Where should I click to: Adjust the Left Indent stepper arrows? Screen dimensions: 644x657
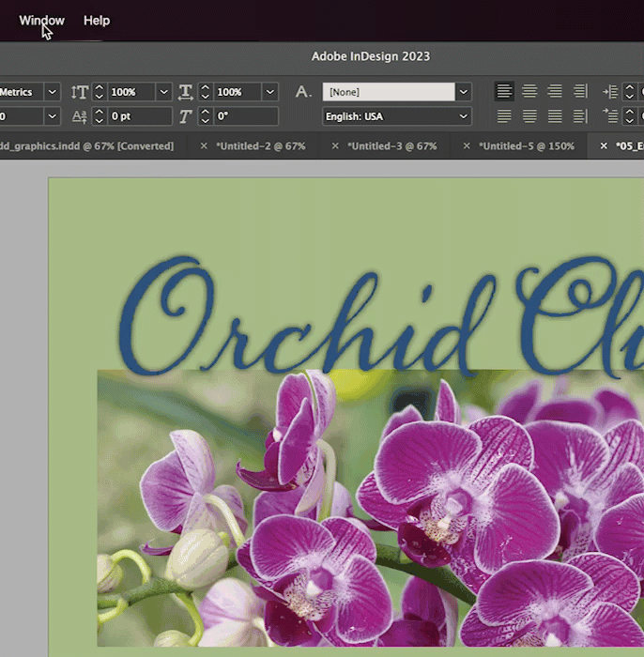(x=629, y=92)
